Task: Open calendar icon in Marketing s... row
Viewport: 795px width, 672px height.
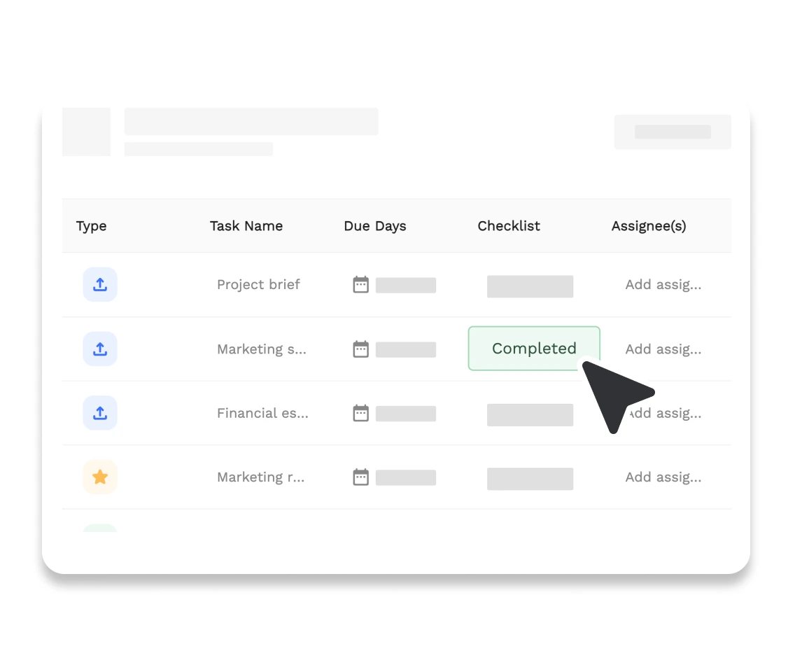Action: (x=360, y=349)
